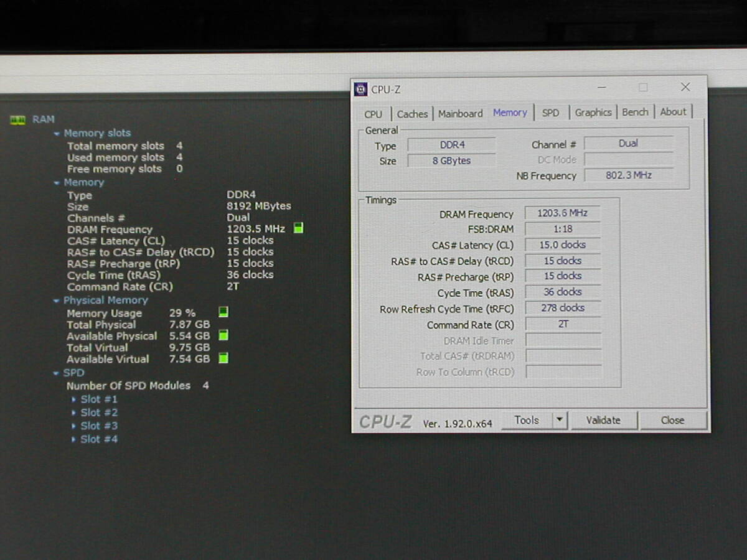
Task: Click the DRAM Frequency 1203.6 MHz field
Action: [x=563, y=213]
